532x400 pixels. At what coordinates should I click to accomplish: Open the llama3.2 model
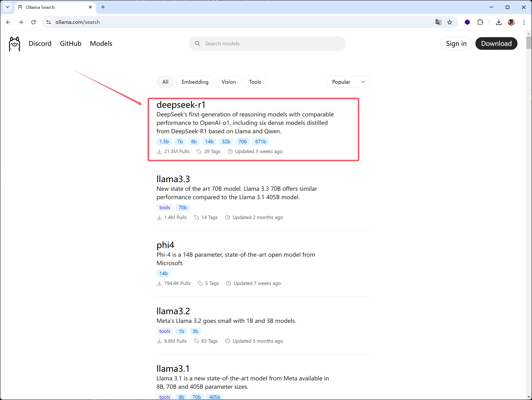173,311
